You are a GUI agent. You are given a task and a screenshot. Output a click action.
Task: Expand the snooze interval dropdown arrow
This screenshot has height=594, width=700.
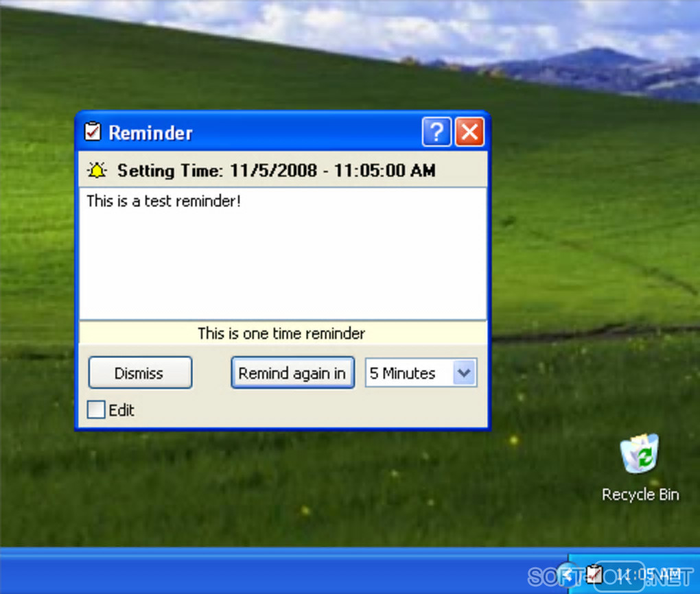[465, 372]
